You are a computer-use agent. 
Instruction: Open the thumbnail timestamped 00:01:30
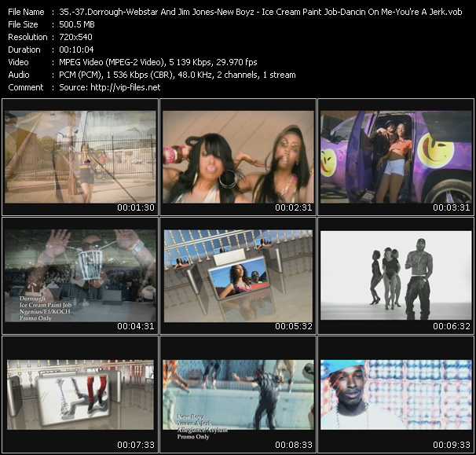coord(80,156)
